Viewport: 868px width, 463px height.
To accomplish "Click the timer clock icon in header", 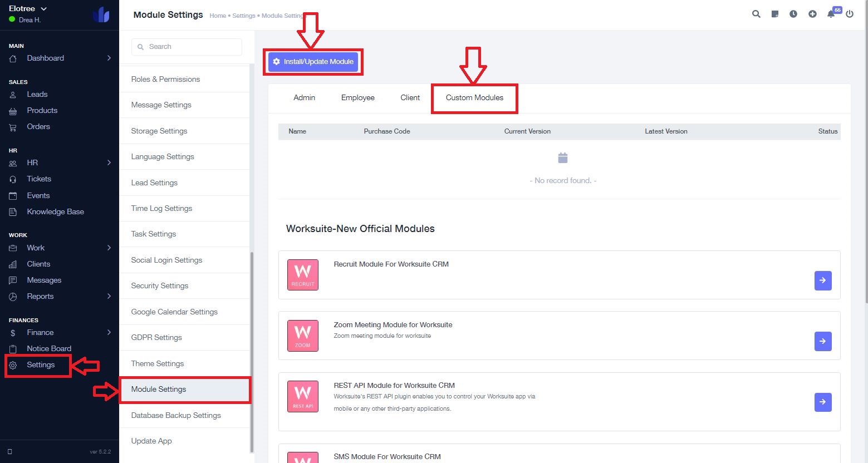I will (793, 14).
